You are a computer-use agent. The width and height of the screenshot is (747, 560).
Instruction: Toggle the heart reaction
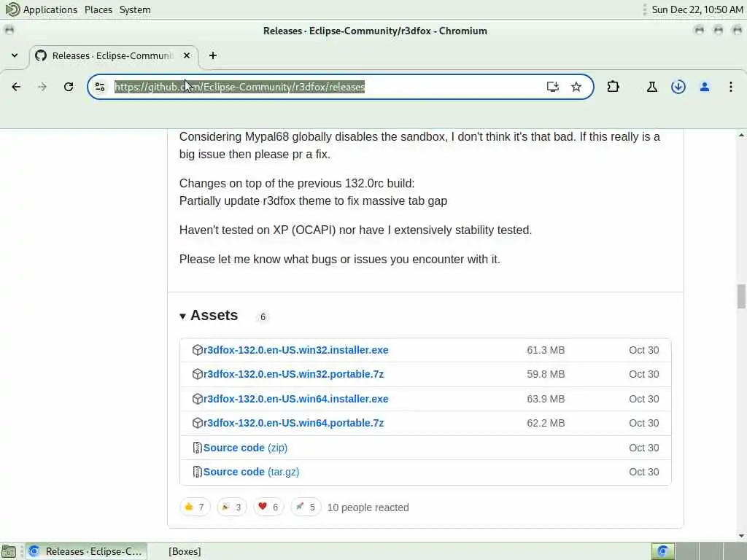268,507
